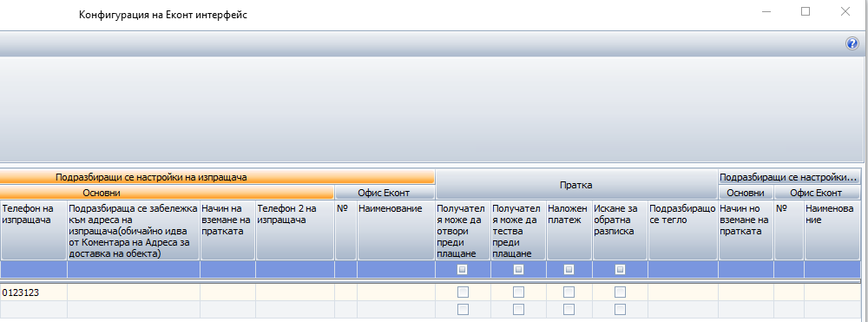Close the configuration window
This screenshot has width=868, height=322.
(845, 11)
